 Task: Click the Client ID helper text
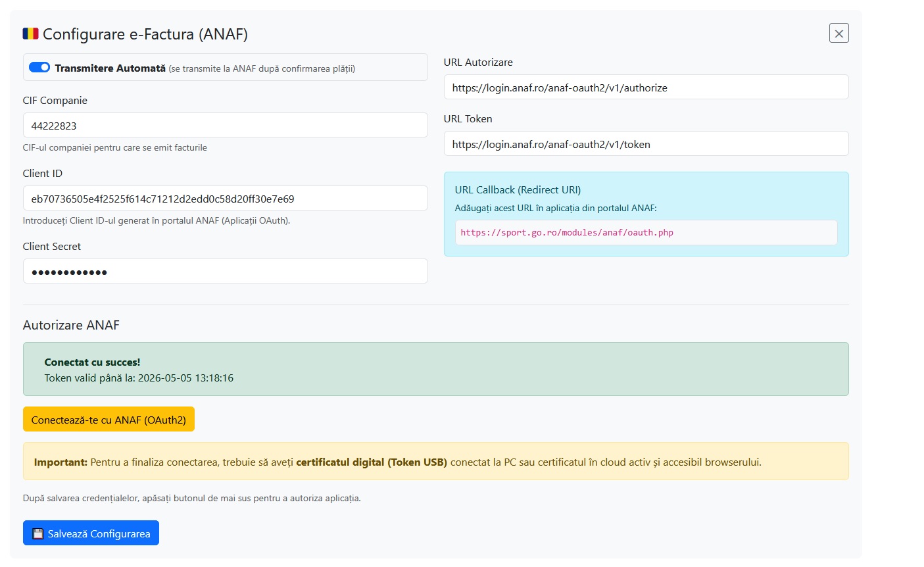point(150,220)
